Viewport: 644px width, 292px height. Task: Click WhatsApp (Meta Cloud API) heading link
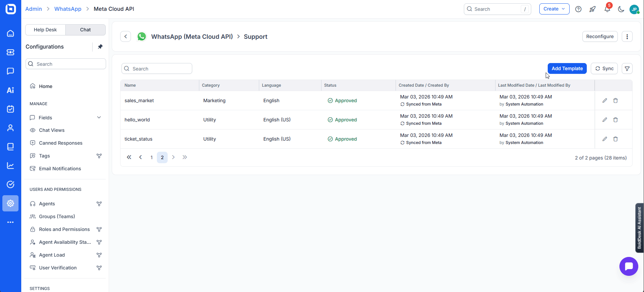point(192,36)
